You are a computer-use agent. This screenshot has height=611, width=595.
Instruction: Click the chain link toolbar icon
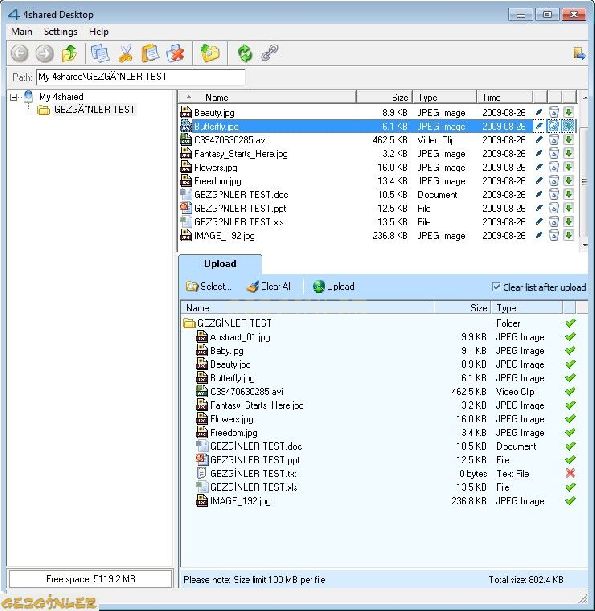click(270, 53)
